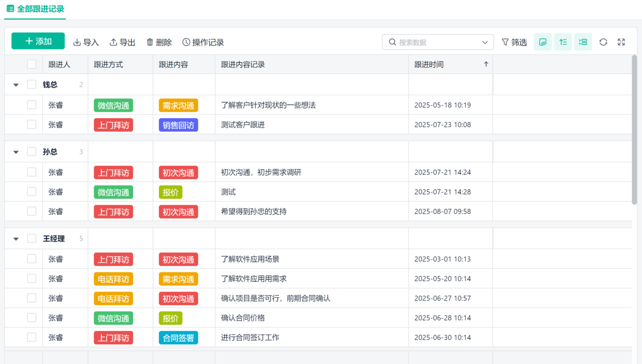Open the 筛选 filter

click(514, 42)
